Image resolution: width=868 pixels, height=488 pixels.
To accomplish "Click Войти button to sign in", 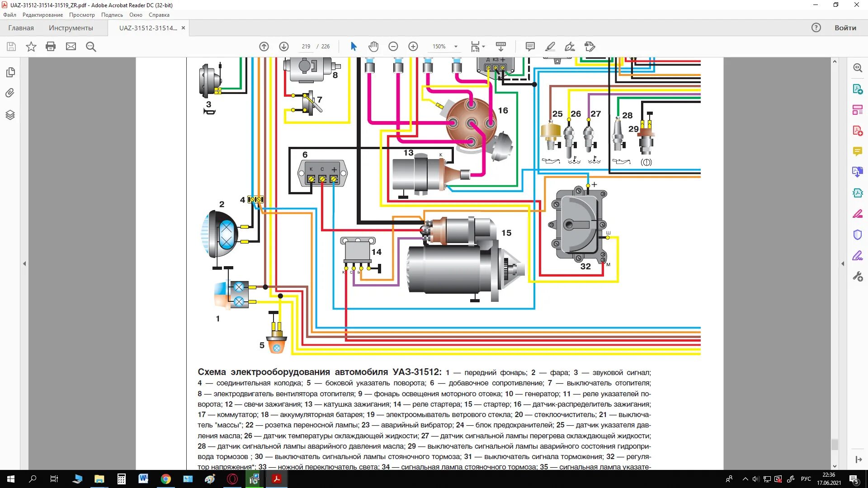I will coord(846,28).
